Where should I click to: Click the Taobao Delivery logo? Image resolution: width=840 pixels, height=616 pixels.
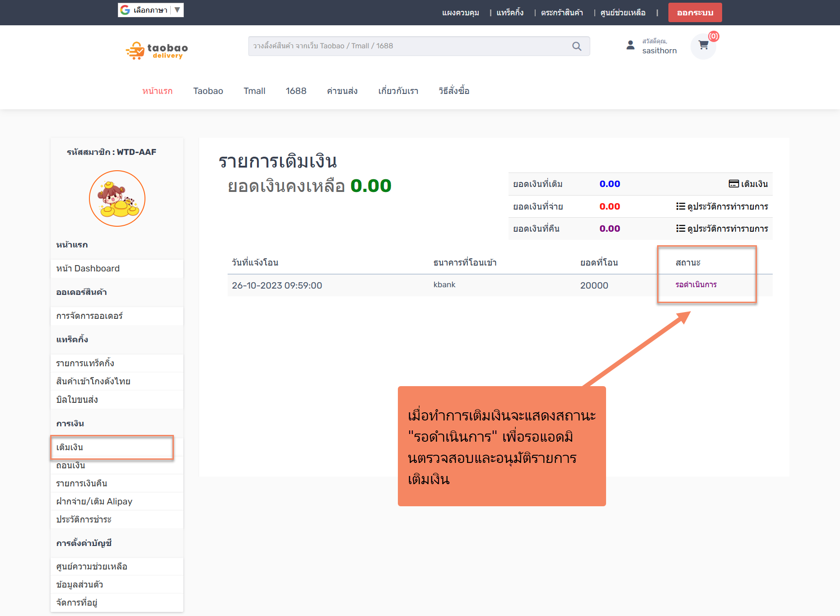pos(157,51)
